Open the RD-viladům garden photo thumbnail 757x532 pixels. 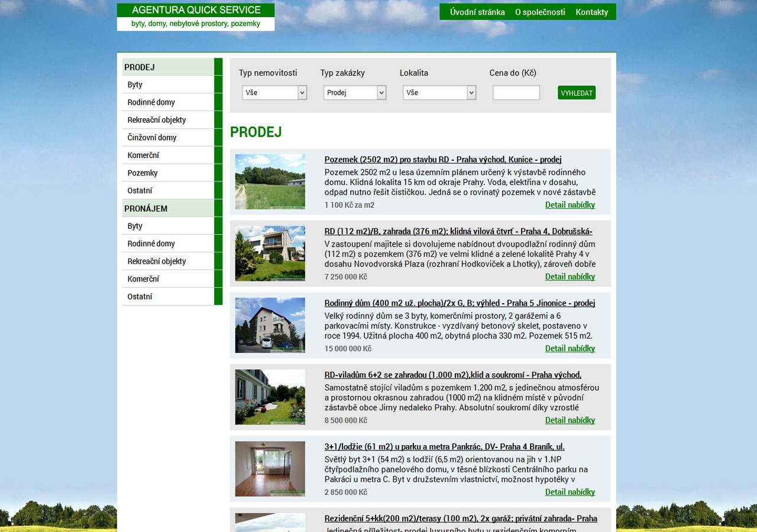pyautogui.click(x=270, y=397)
